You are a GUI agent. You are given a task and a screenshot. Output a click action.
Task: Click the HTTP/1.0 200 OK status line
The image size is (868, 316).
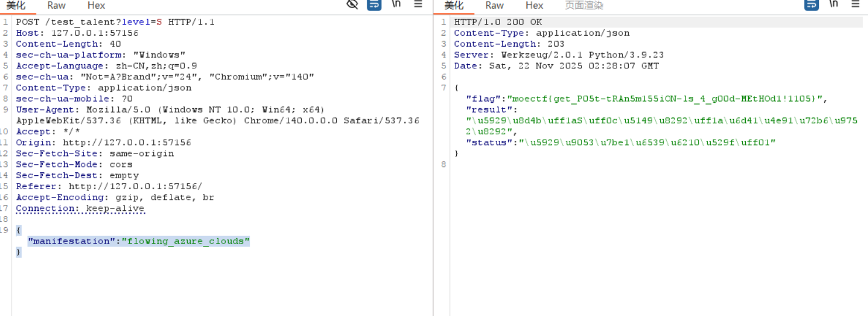click(498, 22)
